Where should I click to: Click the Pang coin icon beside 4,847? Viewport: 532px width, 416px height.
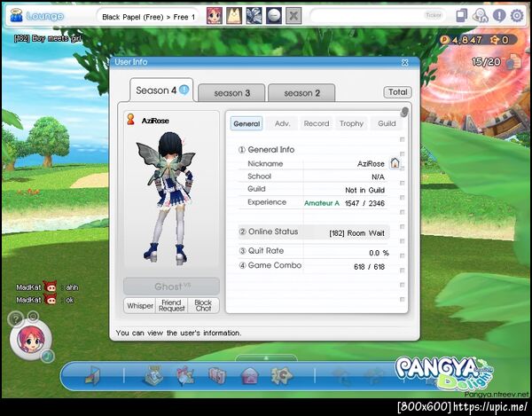444,40
